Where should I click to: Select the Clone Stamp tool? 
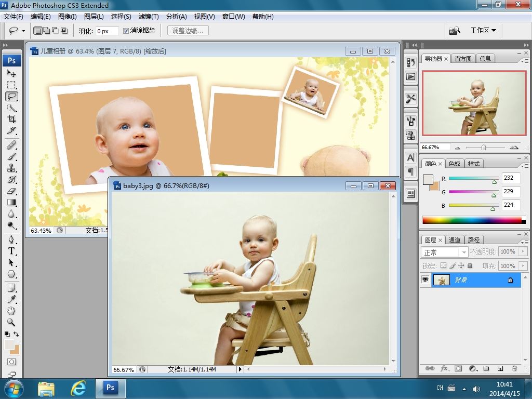coord(11,168)
